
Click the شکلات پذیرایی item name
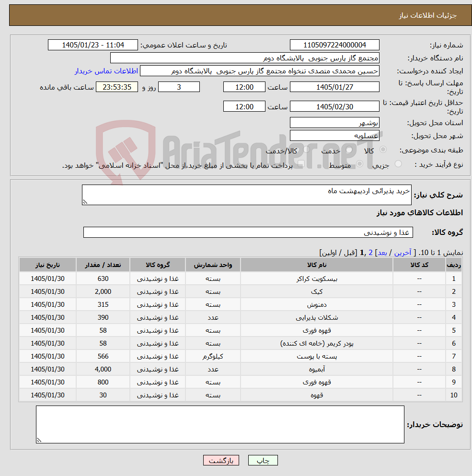click(x=317, y=317)
